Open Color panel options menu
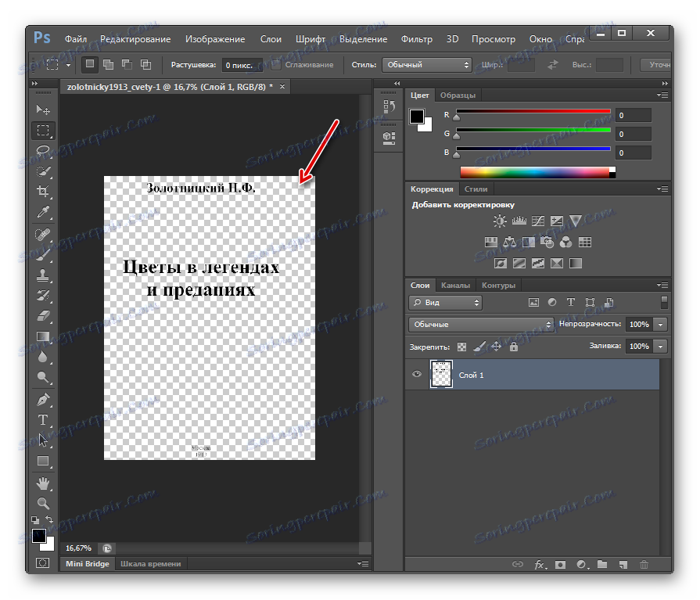The height and width of the screenshot is (600, 700). (x=662, y=95)
